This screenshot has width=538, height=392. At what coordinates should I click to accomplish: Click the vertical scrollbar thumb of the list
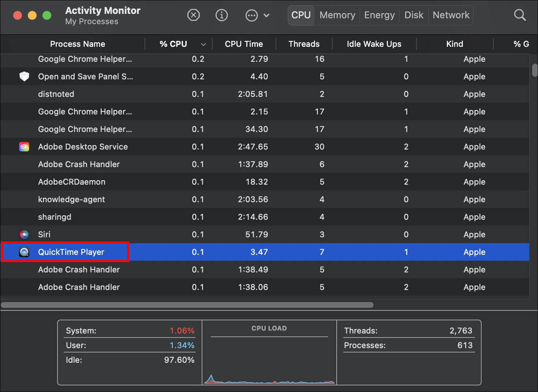[535, 70]
